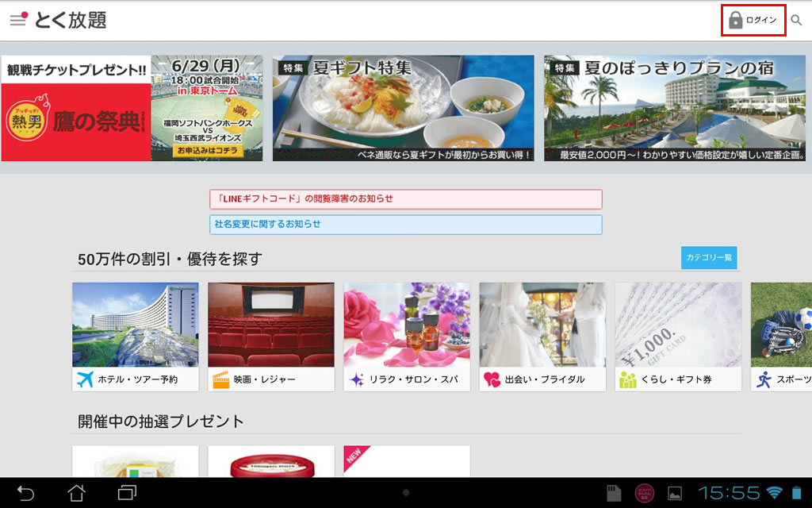Click the カテゴリ一覧 button
812x508 pixels.
pos(709,257)
